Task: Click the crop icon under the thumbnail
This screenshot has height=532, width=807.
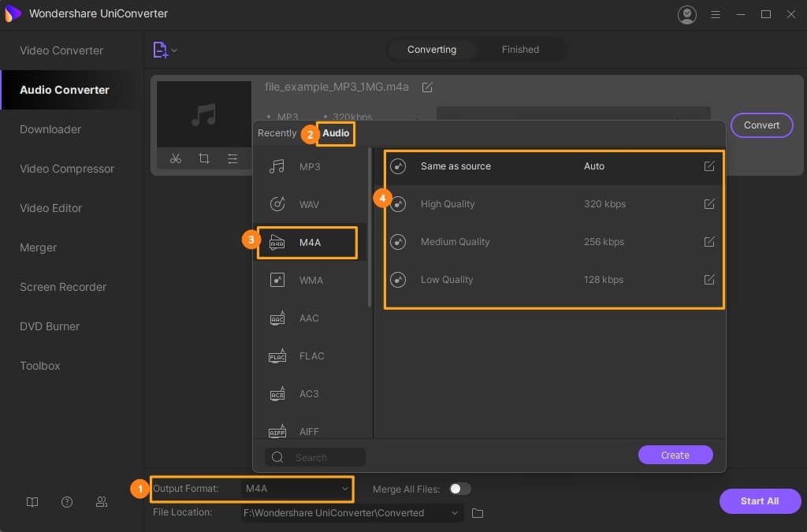Action: pyautogui.click(x=204, y=158)
